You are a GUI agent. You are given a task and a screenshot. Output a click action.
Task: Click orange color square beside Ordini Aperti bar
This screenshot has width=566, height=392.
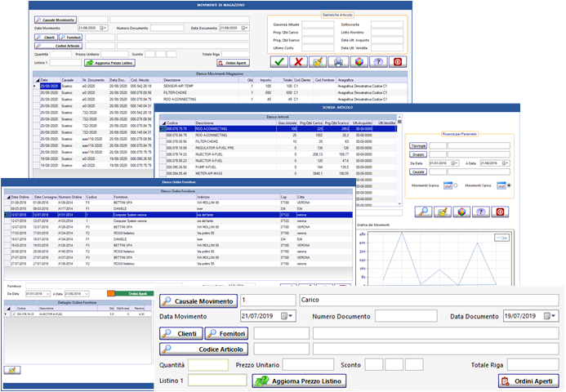point(111,293)
